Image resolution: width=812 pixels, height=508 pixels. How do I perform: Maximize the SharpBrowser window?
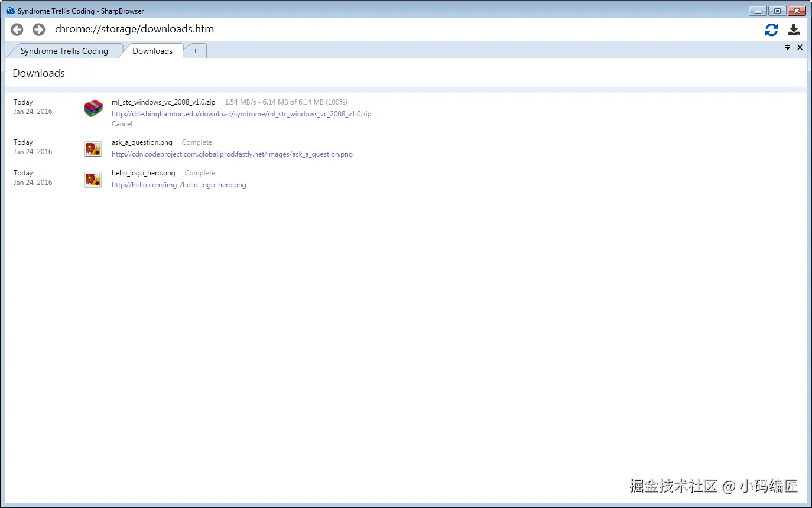click(x=777, y=11)
